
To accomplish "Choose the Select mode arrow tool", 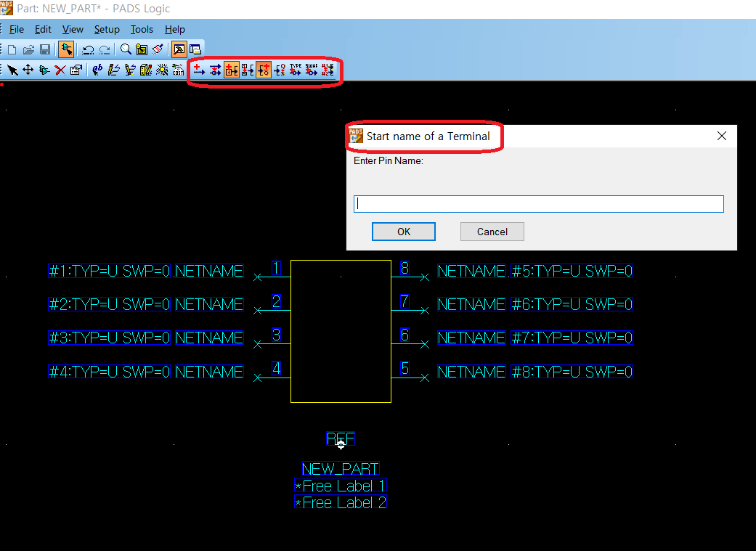I will 12,70.
